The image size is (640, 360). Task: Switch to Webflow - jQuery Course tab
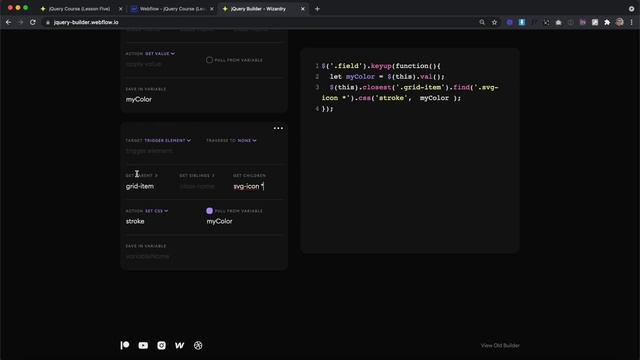coord(172,9)
